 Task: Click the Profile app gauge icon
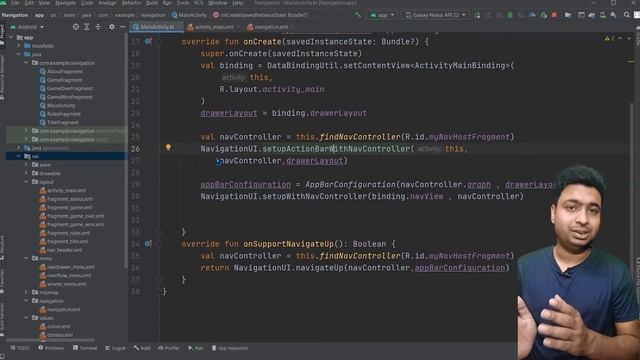[x=532, y=15]
